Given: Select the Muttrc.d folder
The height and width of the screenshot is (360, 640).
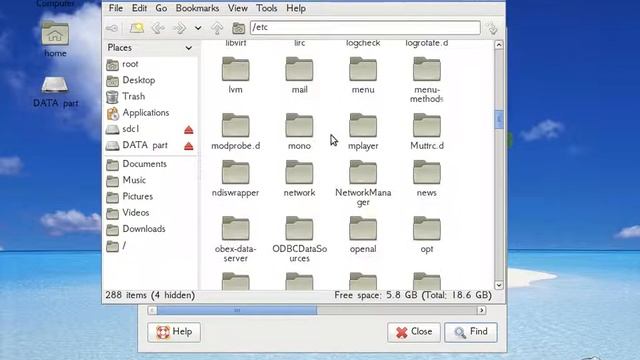Looking at the screenshot, I should [x=427, y=131].
